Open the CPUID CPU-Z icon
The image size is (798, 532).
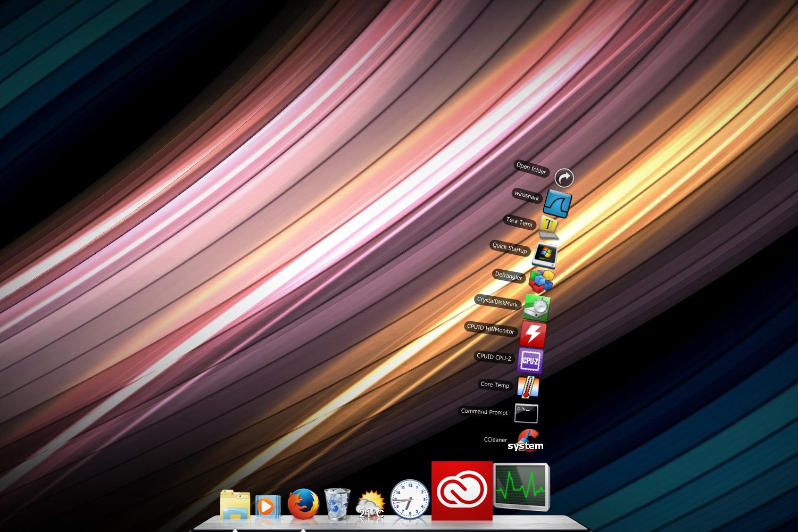click(x=530, y=361)
